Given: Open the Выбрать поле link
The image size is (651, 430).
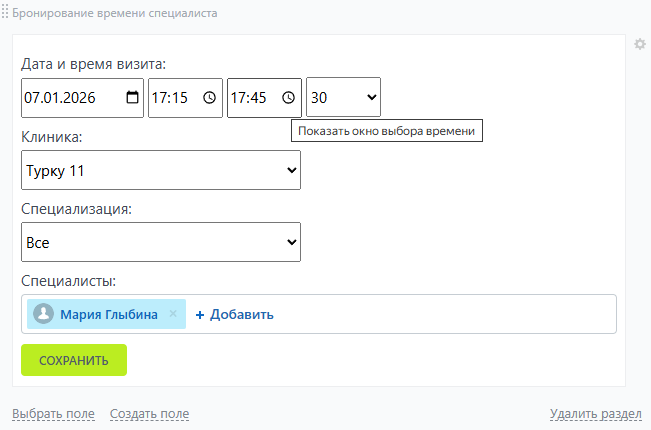Looking at the screenshot, I should click(53, 414).
